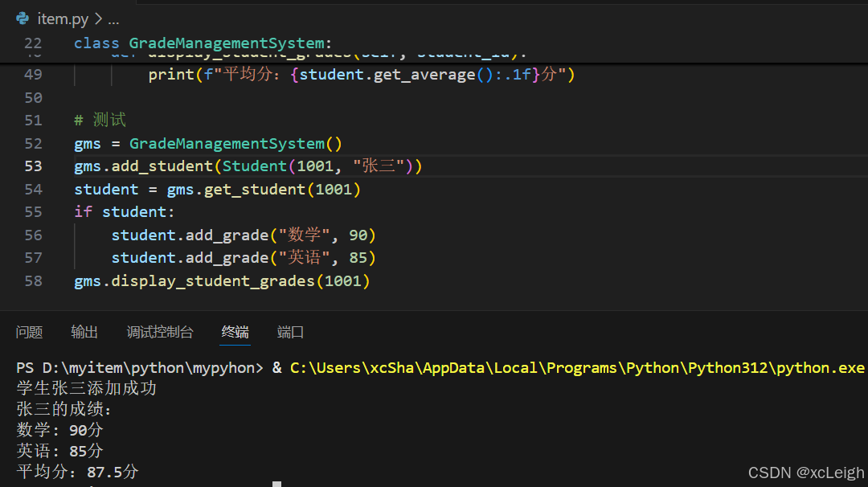Viewport: 868px width, 487px height.
Task: Switch to the 输出 panel tab
Action: 84,332
